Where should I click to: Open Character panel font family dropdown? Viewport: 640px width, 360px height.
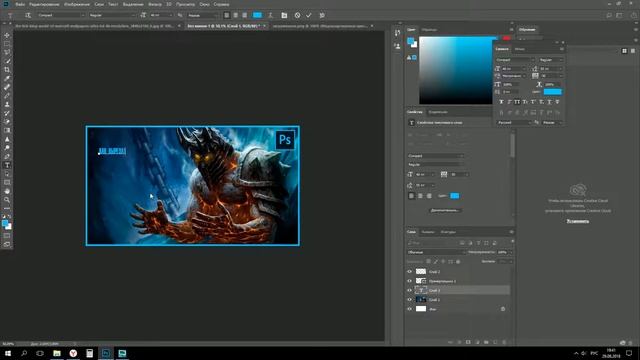(x=515, y=60)
